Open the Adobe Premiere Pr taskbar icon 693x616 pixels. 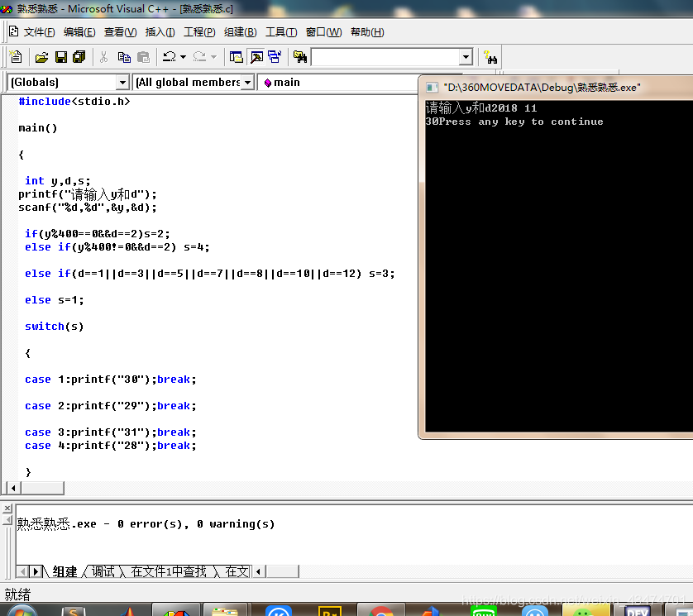[330, 611]
